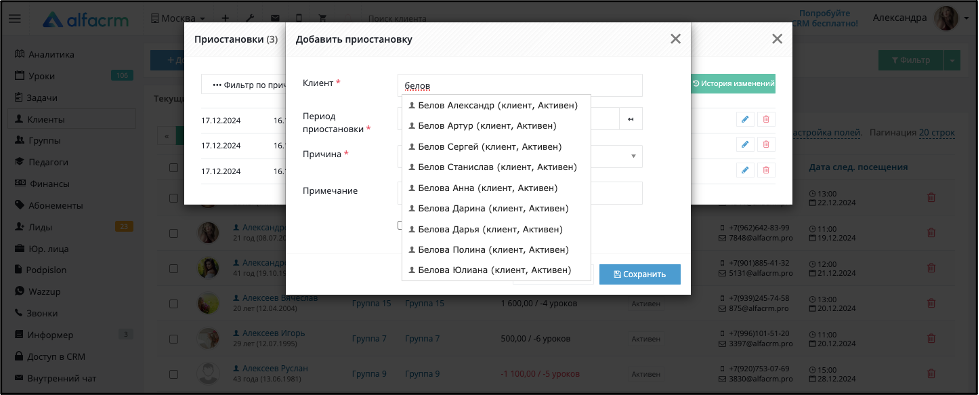Tick the checkbox for Алексеев Вячеслав row
Image resolution: width=979 pixels, height=395 pixels.
[174, 303]
